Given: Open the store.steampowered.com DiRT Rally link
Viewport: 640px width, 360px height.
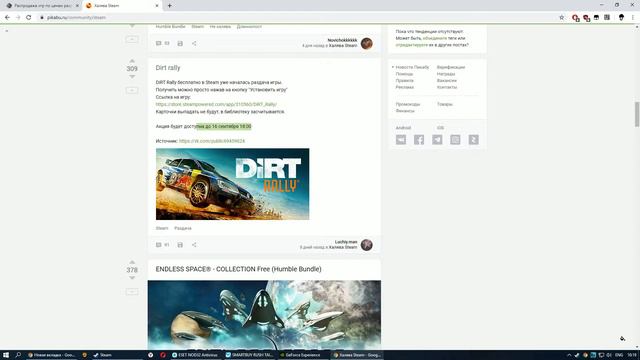Looking at the screenshot, I should tap(216, 104).
